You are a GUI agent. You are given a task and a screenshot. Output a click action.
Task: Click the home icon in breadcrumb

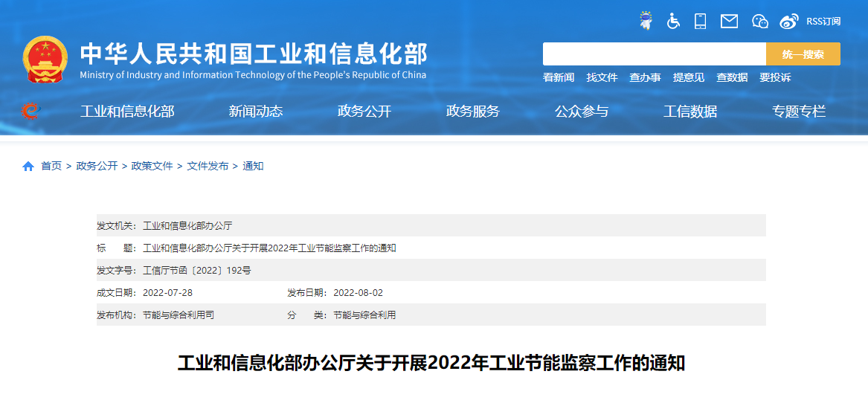coord(28,167)
